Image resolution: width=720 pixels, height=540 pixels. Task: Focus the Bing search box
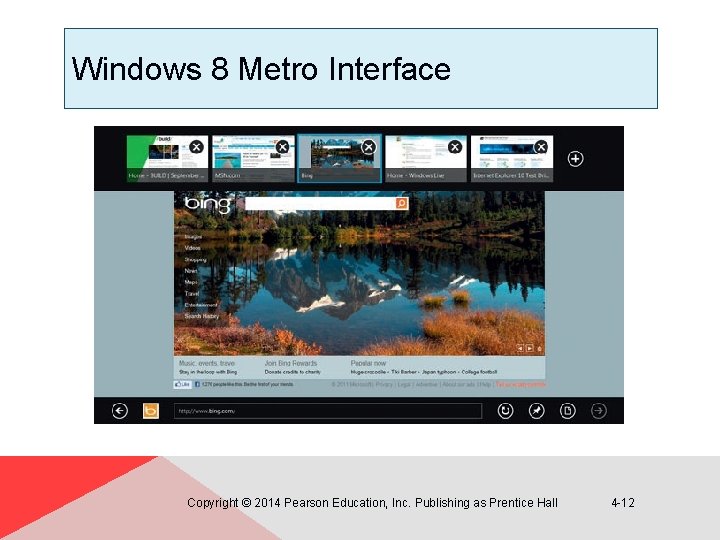pos(321,203)
